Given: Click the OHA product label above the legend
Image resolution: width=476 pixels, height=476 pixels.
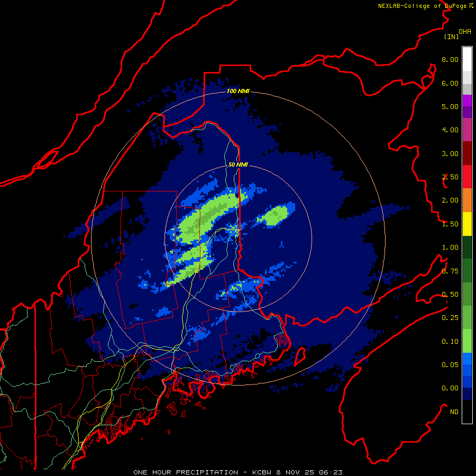Looking at the screenshot, I should 465,32.
